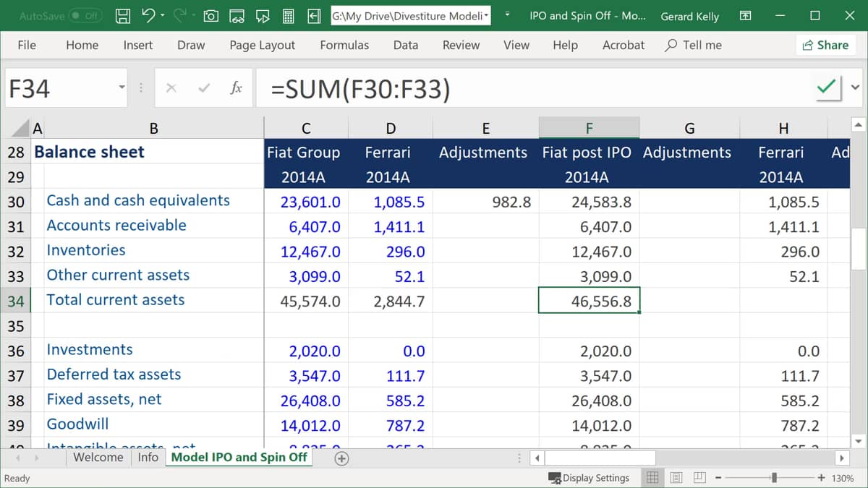Open the Draw ribbon tab
This screenshot has width=868, height=488.
click(x=191, y=45)
